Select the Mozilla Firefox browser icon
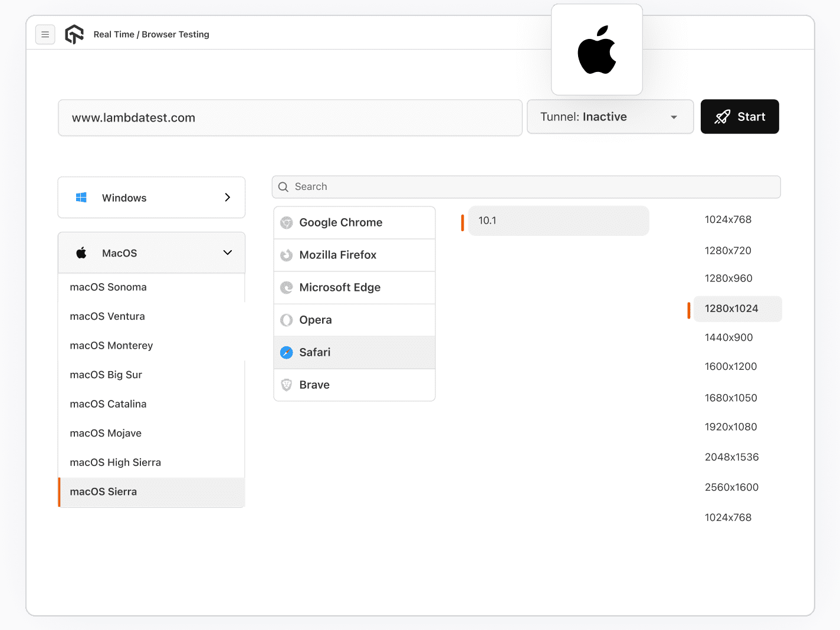The height and width of the screenshot is (630, 840). click(287, 255)
